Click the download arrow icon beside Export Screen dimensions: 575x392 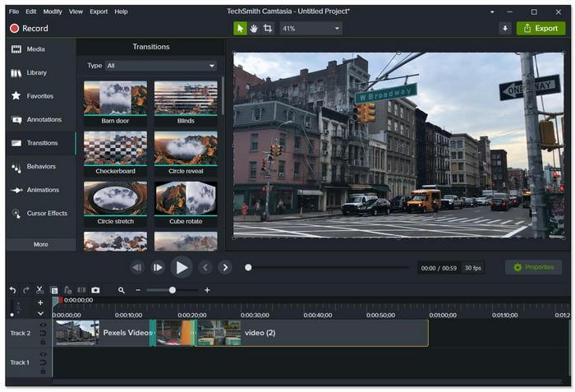[504, 28]
